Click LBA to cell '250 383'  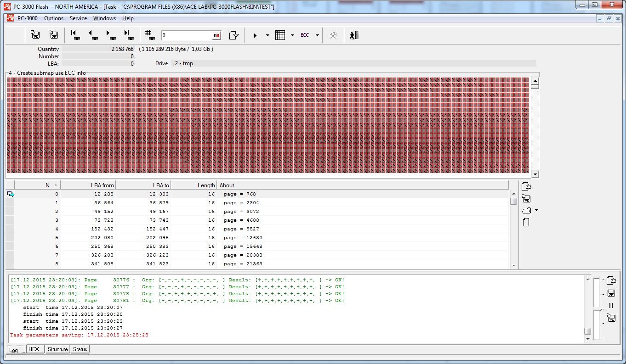pos(143,246)
